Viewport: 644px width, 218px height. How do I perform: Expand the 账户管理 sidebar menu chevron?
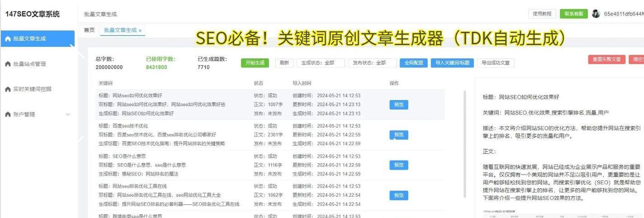coord(68,114)
